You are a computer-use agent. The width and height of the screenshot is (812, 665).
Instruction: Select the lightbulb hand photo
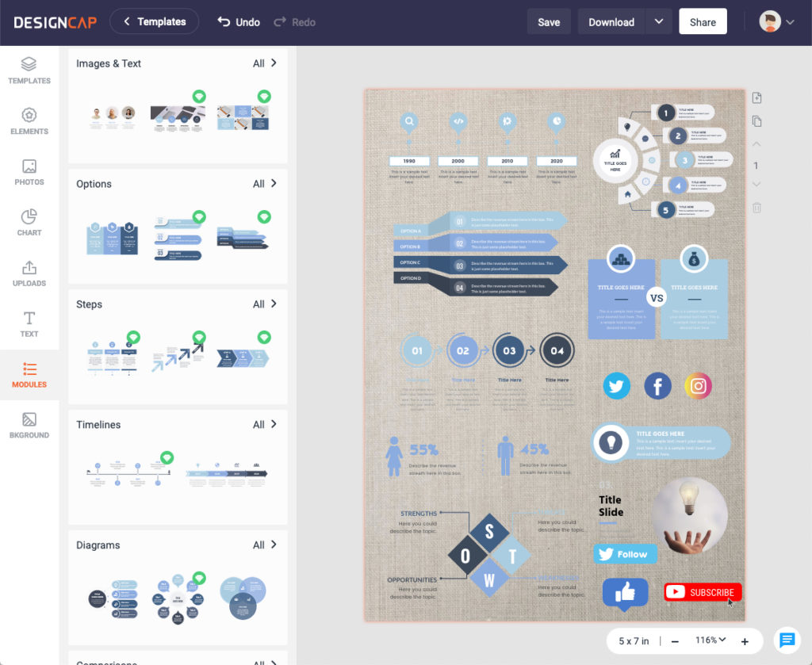click(689, 515)
